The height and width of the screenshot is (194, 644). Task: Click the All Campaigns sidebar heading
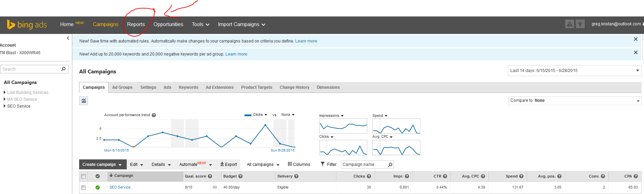point(20,82)
